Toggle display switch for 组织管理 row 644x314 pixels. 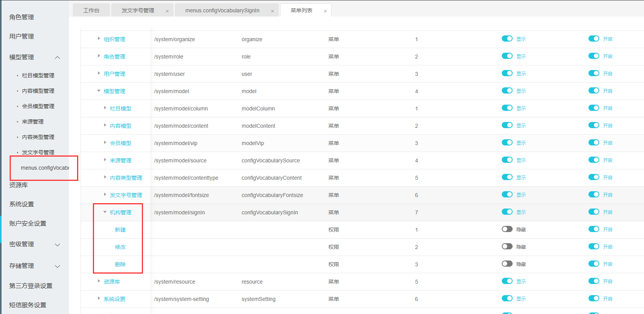507,38
